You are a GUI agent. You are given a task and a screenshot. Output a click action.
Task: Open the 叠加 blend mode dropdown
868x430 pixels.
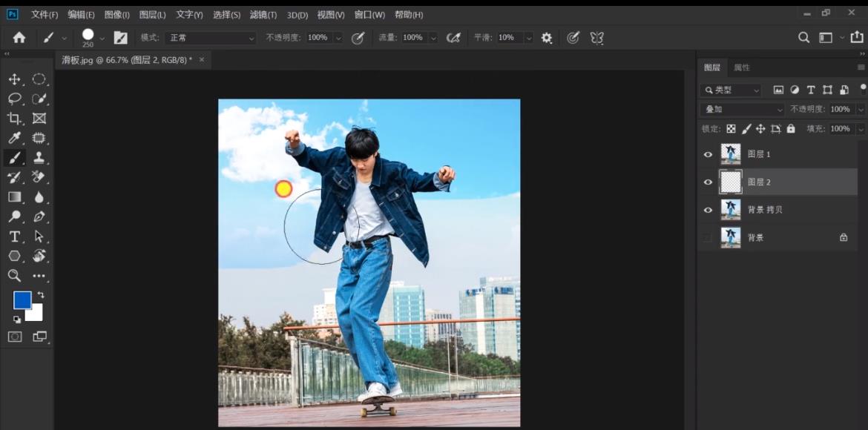coord(742,109)
